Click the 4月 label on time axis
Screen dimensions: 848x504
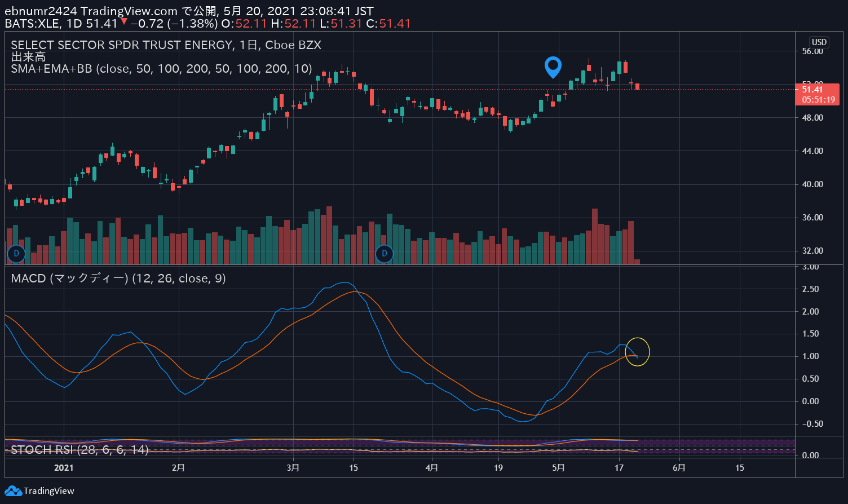[432, 467]
